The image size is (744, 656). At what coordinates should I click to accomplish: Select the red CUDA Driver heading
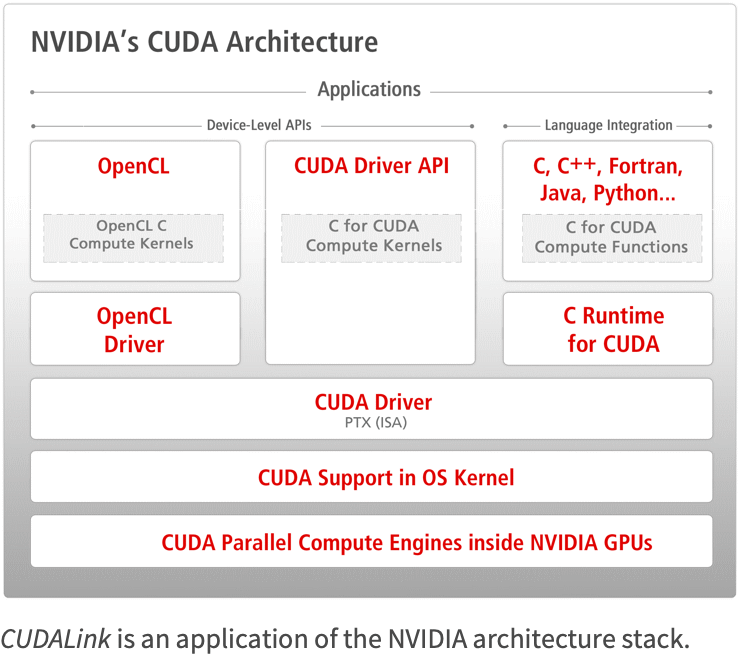pos(373,402)
